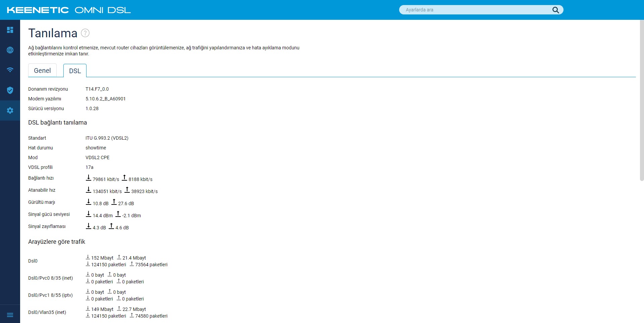The image size is (644, 323).
Task: Click the Sinyal zayıflaması label
Action: click(47, 226)
